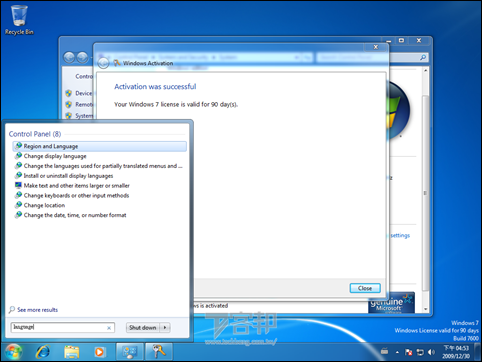
Task: Open Remote settings link in Control Panel sidebar
Action: pyautogui.click(x=84, y=104)
